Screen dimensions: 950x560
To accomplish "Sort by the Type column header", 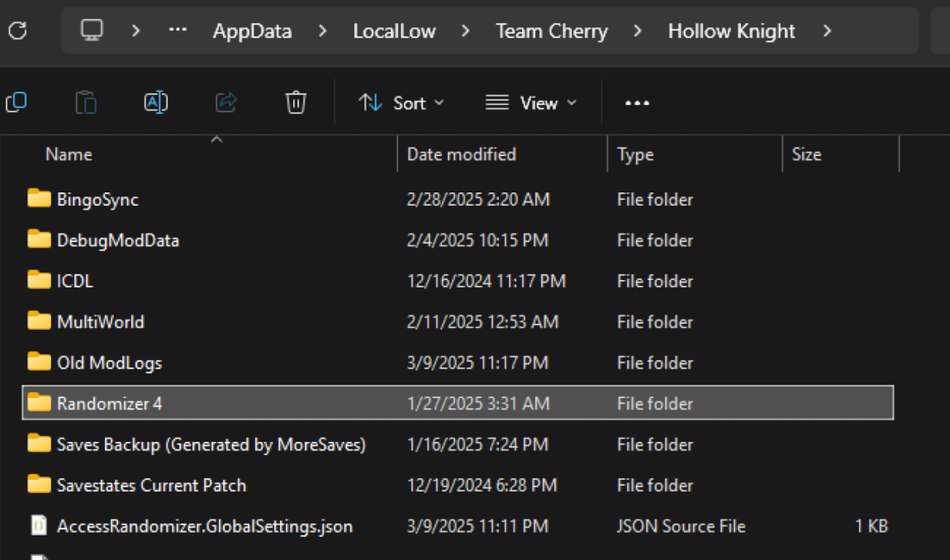I will click(635, 155).
